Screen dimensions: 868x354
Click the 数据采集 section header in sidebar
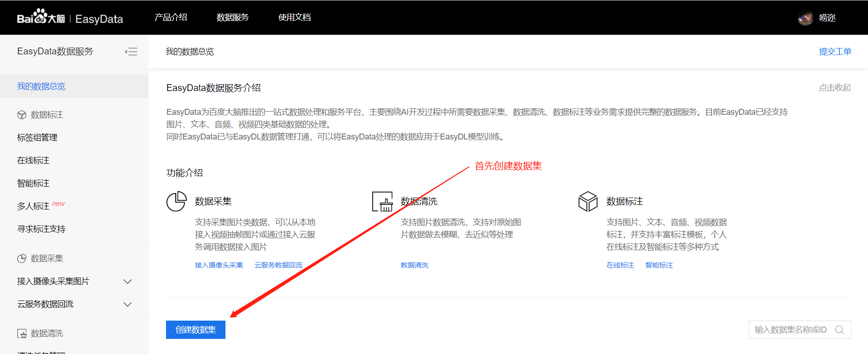coord(47,258)
